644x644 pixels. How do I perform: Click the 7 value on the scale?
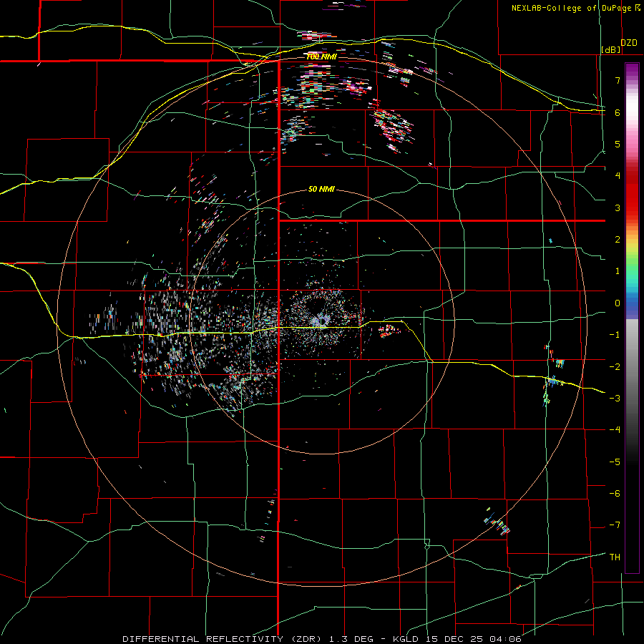pos(618,80)
